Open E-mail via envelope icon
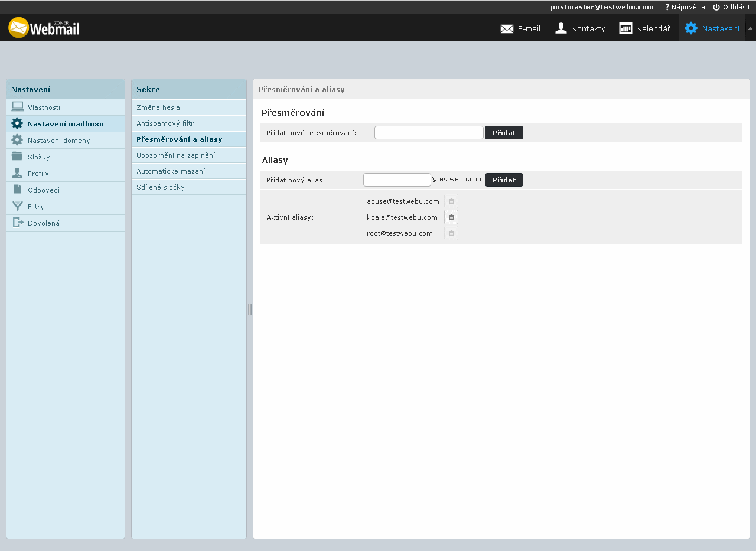The height and width of the screenshot is (551, 756). click(507, 28)
